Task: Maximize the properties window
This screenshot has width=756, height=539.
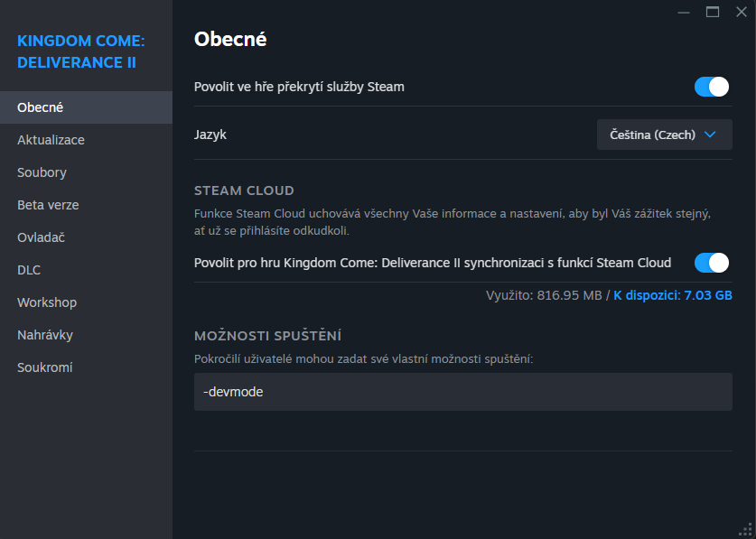Action: click(x=713, y=12)
